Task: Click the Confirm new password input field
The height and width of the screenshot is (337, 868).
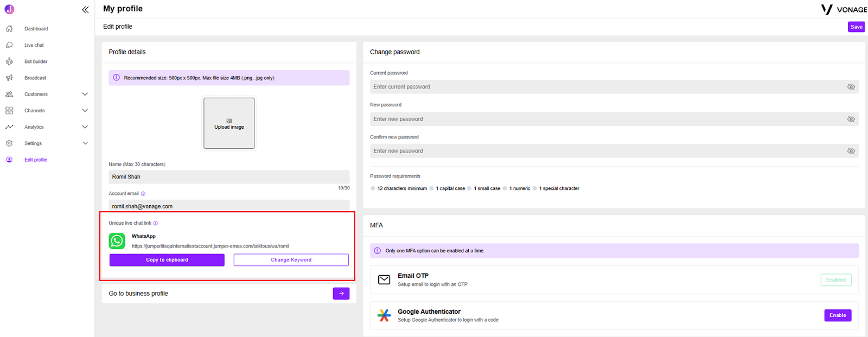Action: [614, 151]
